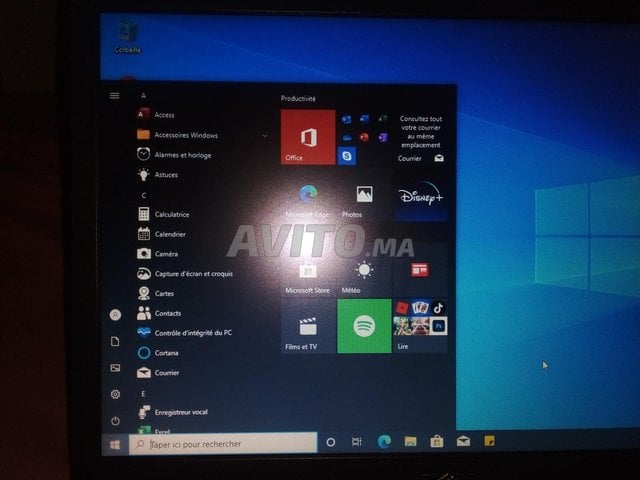Open the Photos tile
Image resolution: width=640 pixels, height=480 pixels.
click(364, 199)
